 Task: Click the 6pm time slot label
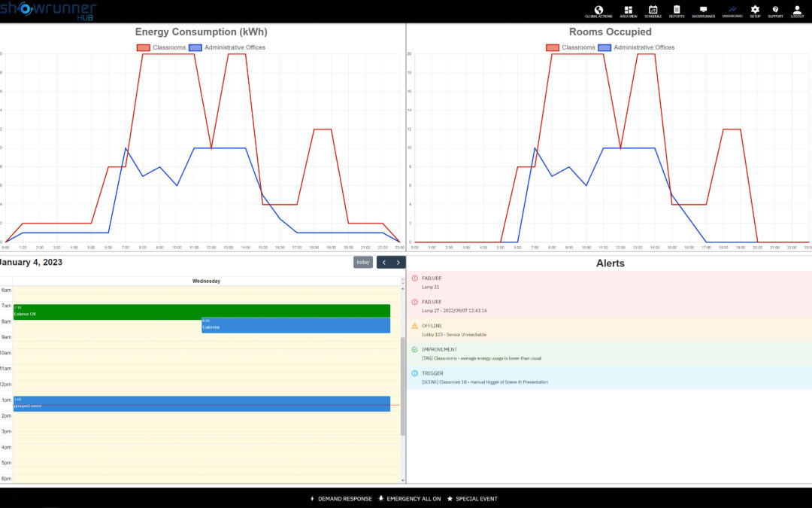coord(6,479)
